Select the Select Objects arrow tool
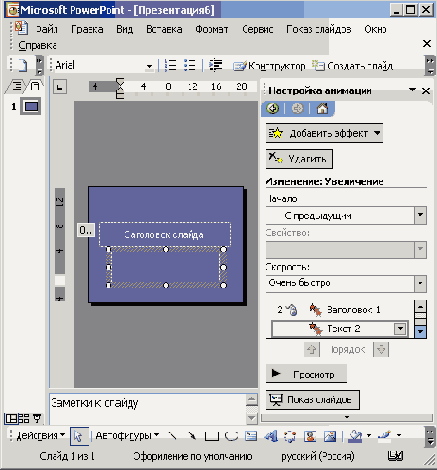Viewport: 437px width, 470px height. pos(79,436)
